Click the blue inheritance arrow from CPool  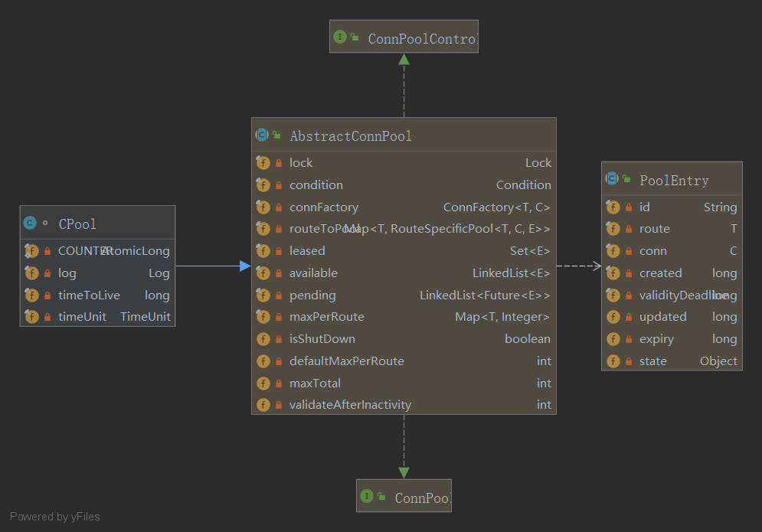(x=213, y=266)
